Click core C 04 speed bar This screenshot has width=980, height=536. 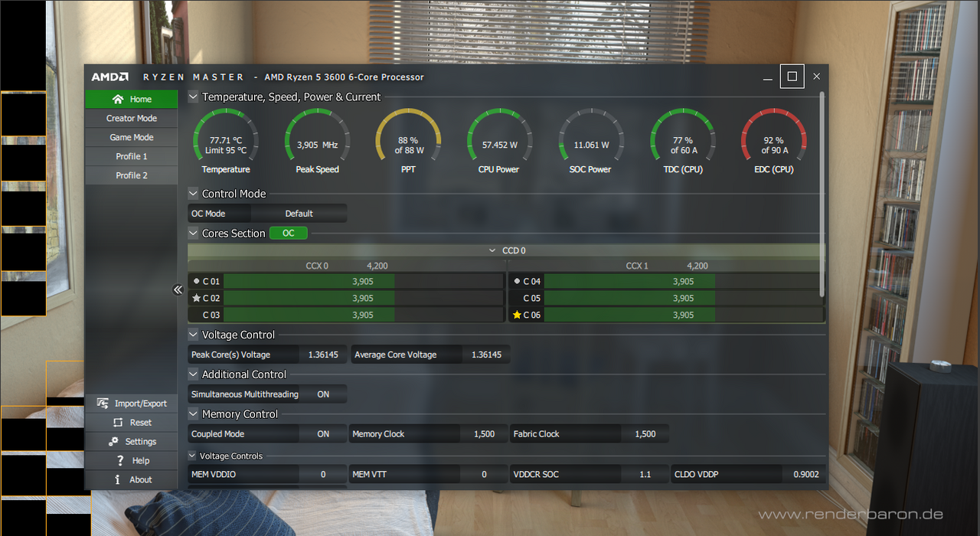click(x=684, y=281)
